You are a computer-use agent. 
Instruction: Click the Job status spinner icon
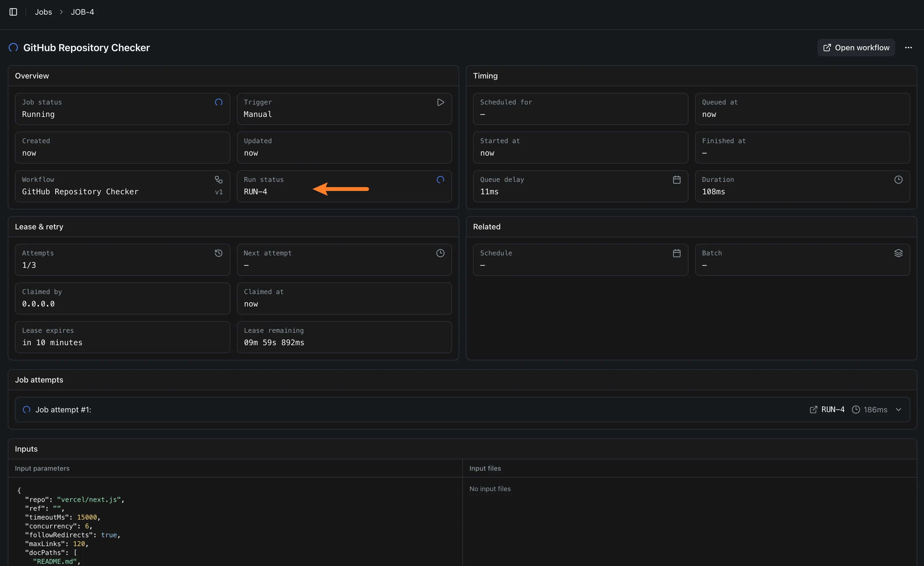[219, 102]
